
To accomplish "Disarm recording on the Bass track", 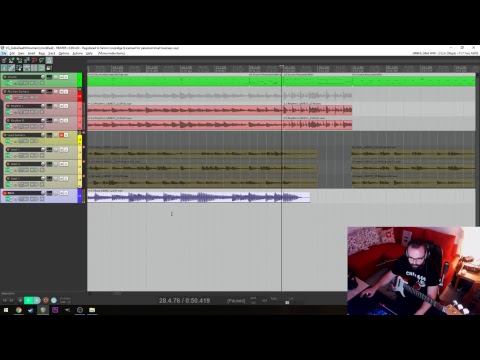I will [x=5, y=193].
